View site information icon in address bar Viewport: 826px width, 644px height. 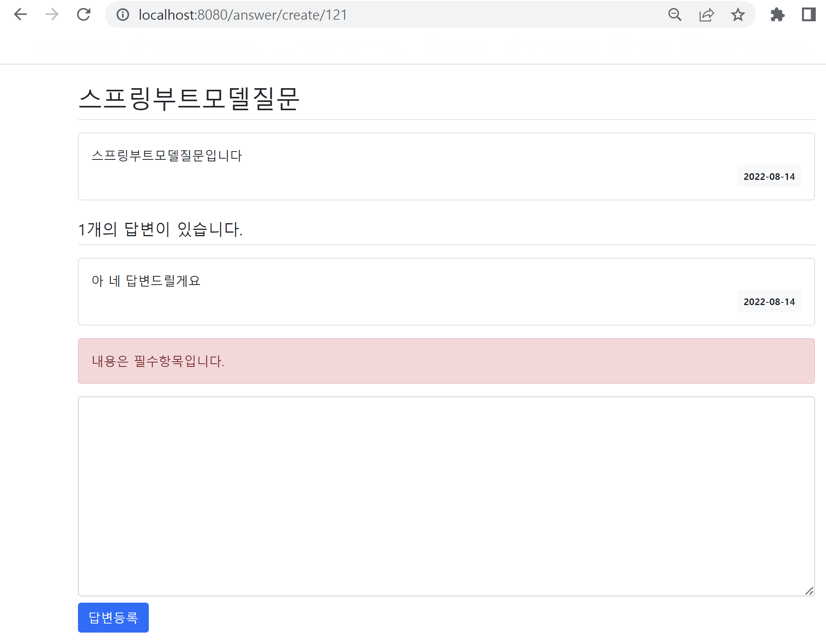123,15
